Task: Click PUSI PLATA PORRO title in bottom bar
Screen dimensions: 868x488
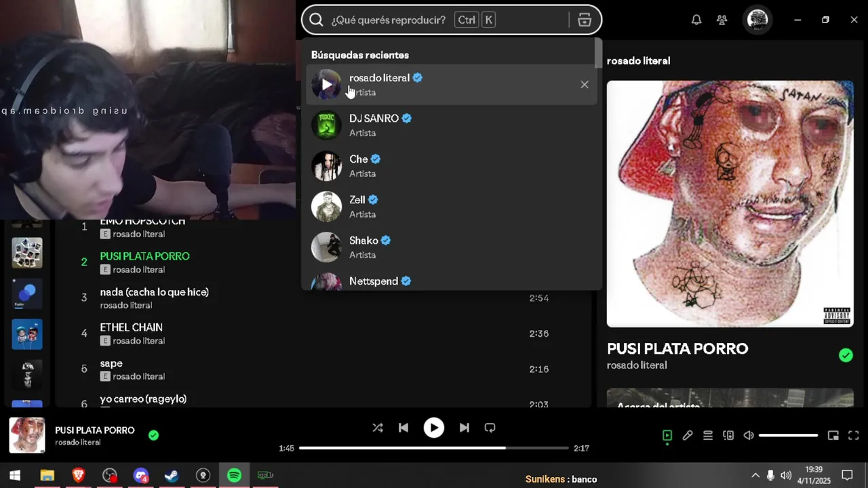Action: point(95,430)
